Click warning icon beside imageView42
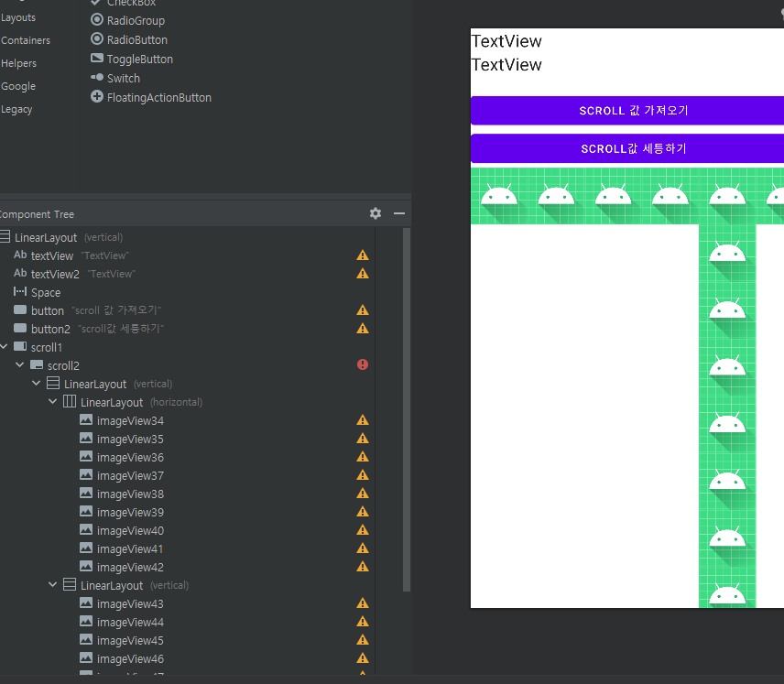Viewport: 784px width, 684px height. [x=363, y=567]
